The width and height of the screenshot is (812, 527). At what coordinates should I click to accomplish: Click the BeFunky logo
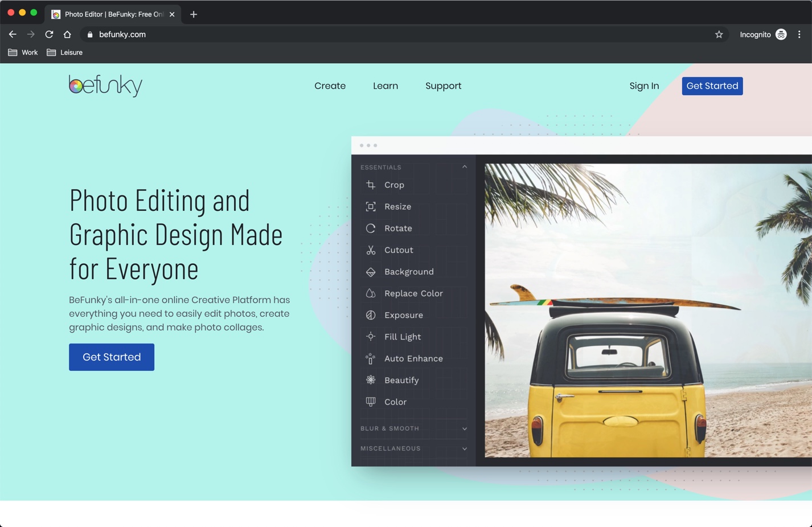point(105,85)
